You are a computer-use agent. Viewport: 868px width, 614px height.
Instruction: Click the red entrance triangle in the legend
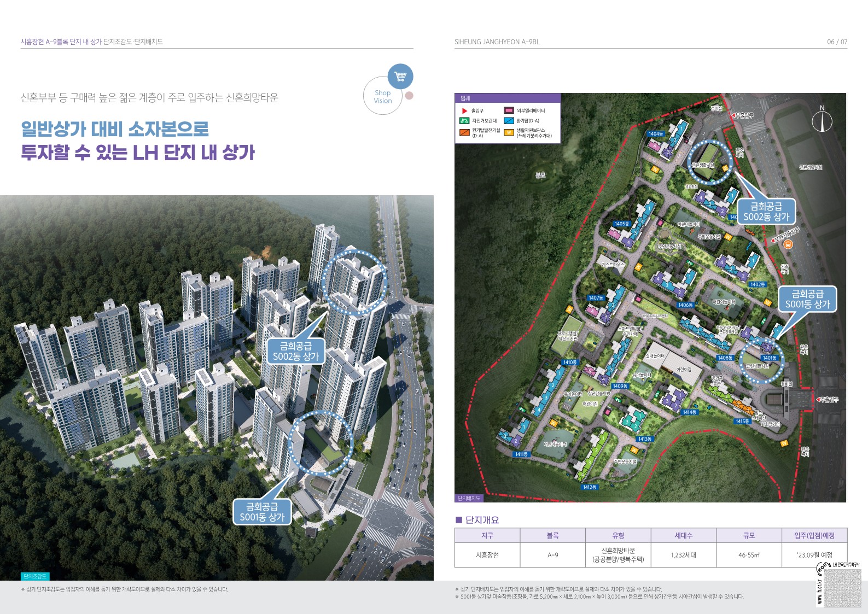point(465,111)
